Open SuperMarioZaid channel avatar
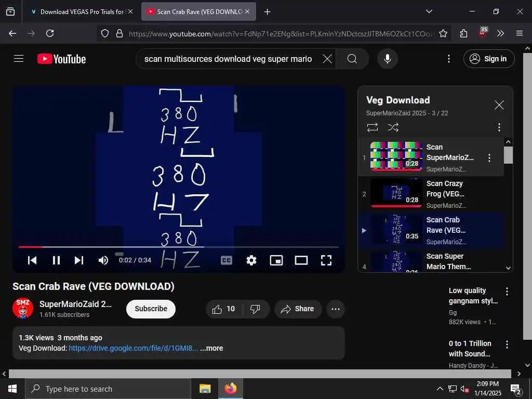Screen dimensions: 532x399 click(23, 309)
